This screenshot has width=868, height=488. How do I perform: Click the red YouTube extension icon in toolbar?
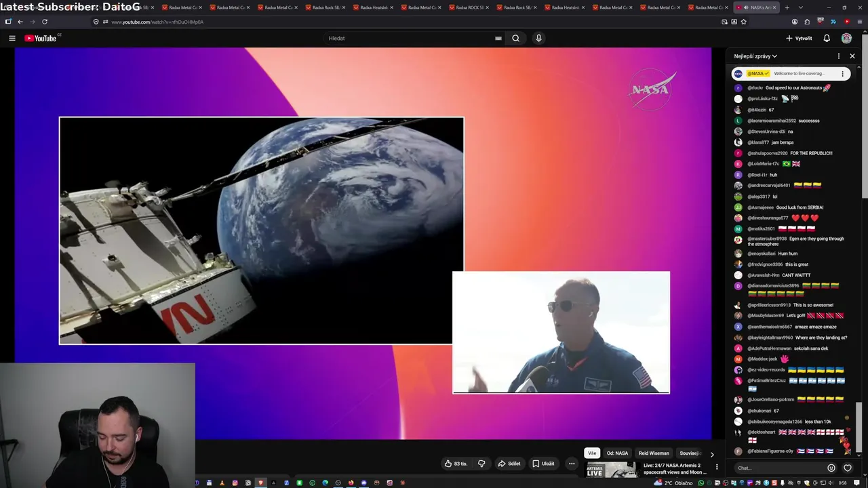click(847, 22)
